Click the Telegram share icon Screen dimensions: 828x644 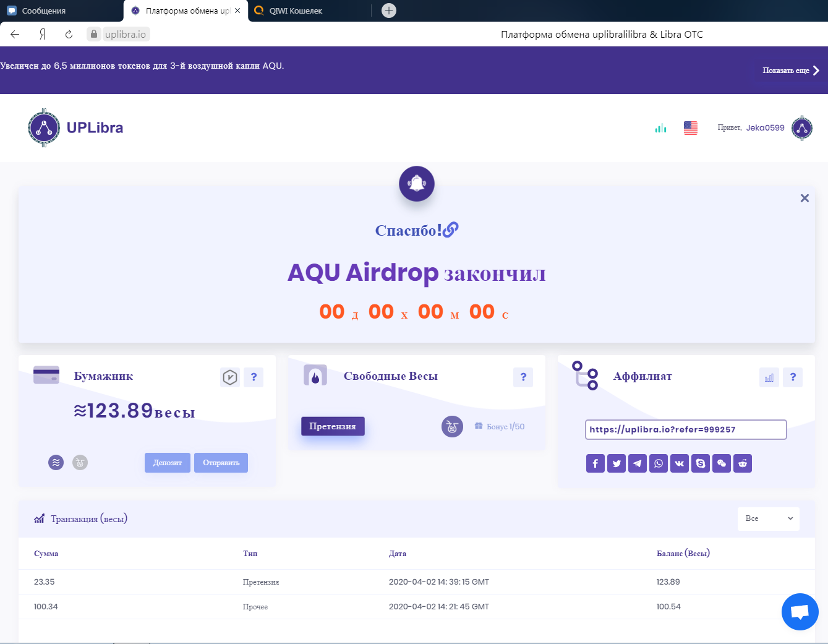[x=638, y=463]
